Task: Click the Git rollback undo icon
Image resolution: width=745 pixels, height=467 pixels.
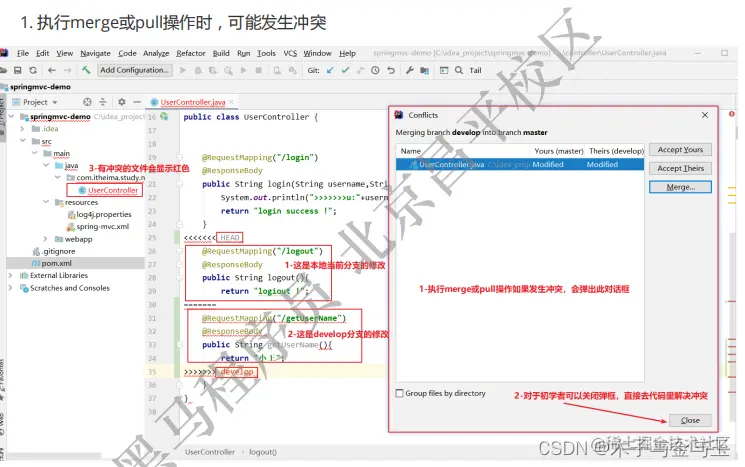Action: [x=391, y=70]
